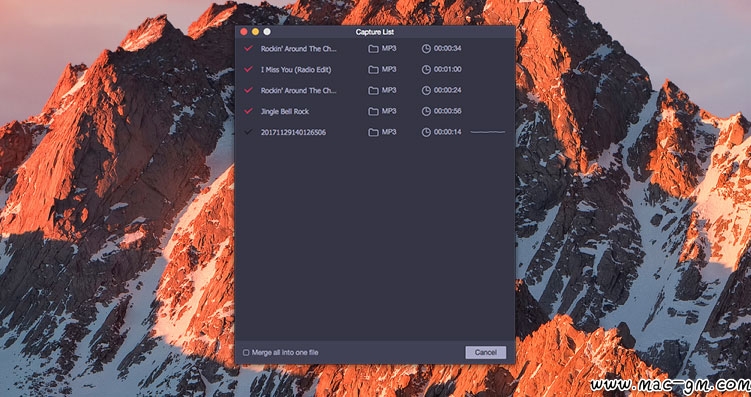This screenshot has width=751, height=397.
Task: Click folder icon next to Jingle Bell Rock
Action: pos(373,112)
